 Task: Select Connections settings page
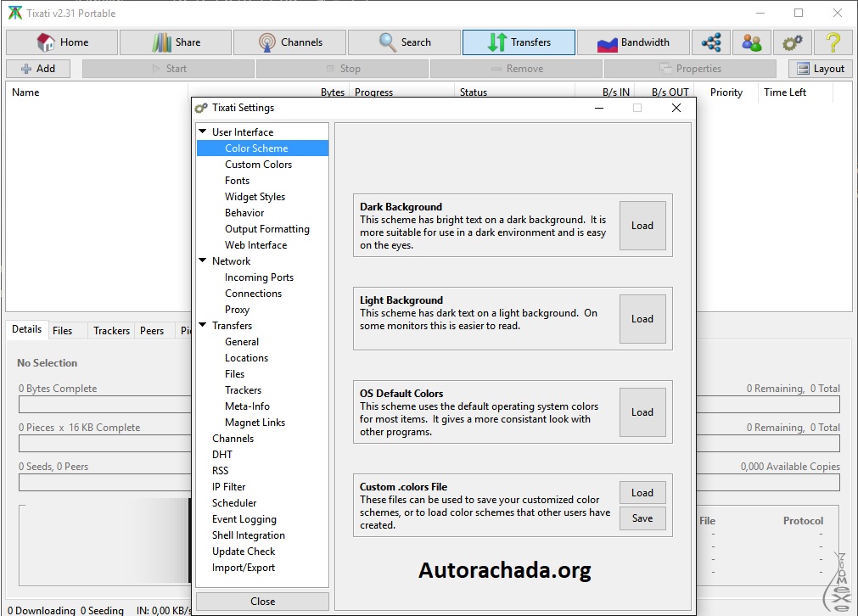click(254, 294)
